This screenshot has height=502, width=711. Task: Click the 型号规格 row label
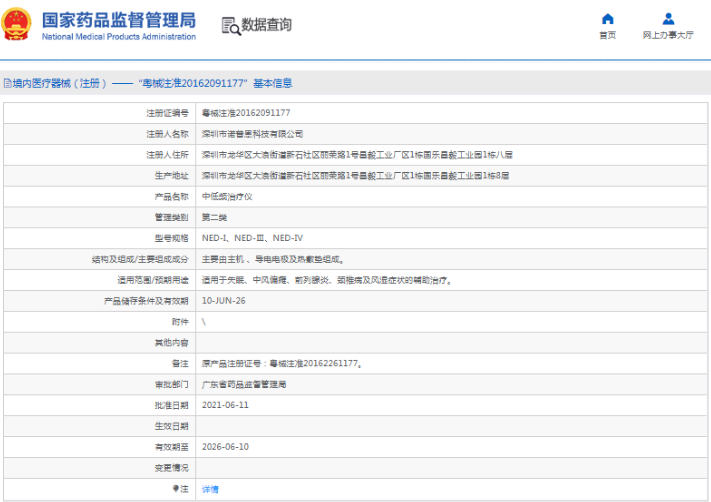[x=171, y=238]
